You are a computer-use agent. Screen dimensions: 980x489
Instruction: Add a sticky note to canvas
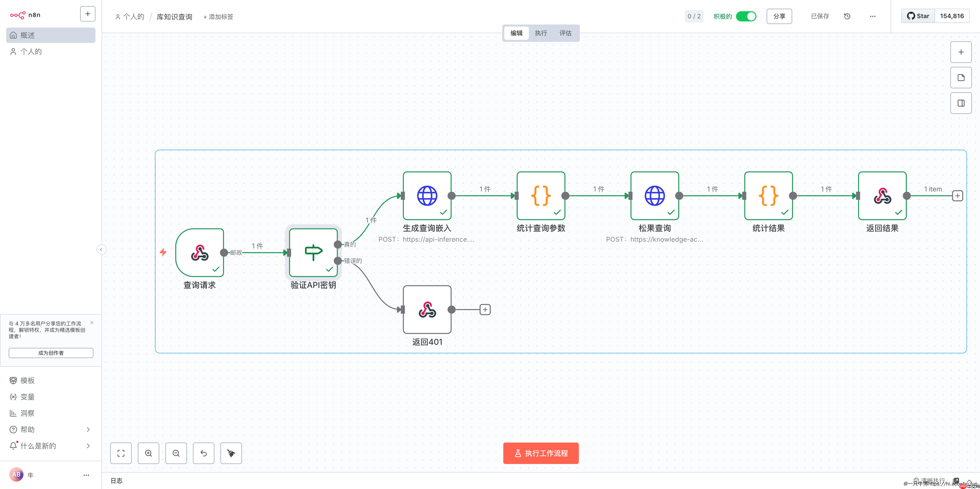[961, 78]
